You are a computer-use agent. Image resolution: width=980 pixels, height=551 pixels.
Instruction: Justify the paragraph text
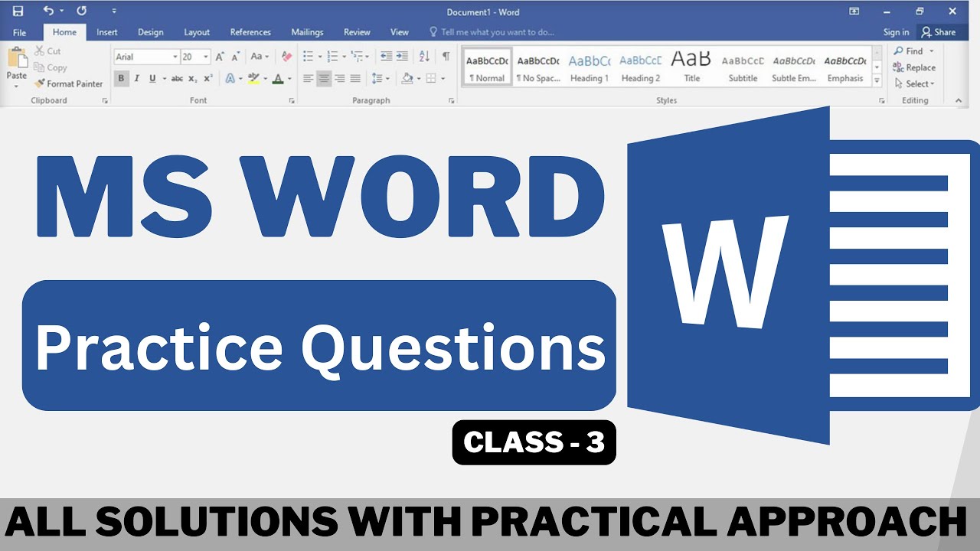tap(356, 78)
